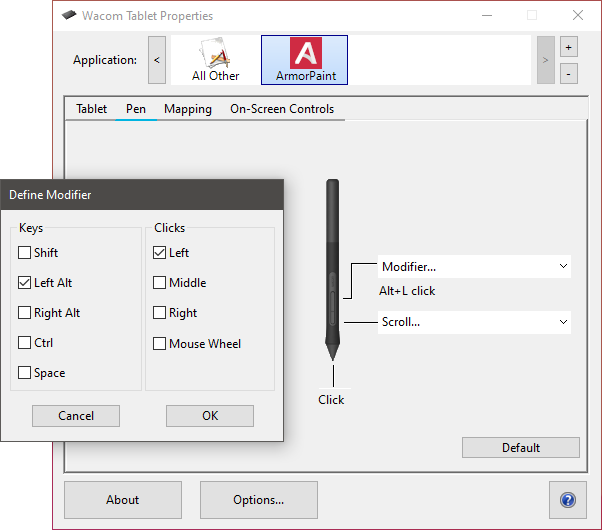Click the plus button to add application
This screenshot has width=602, height=530.
568,47
